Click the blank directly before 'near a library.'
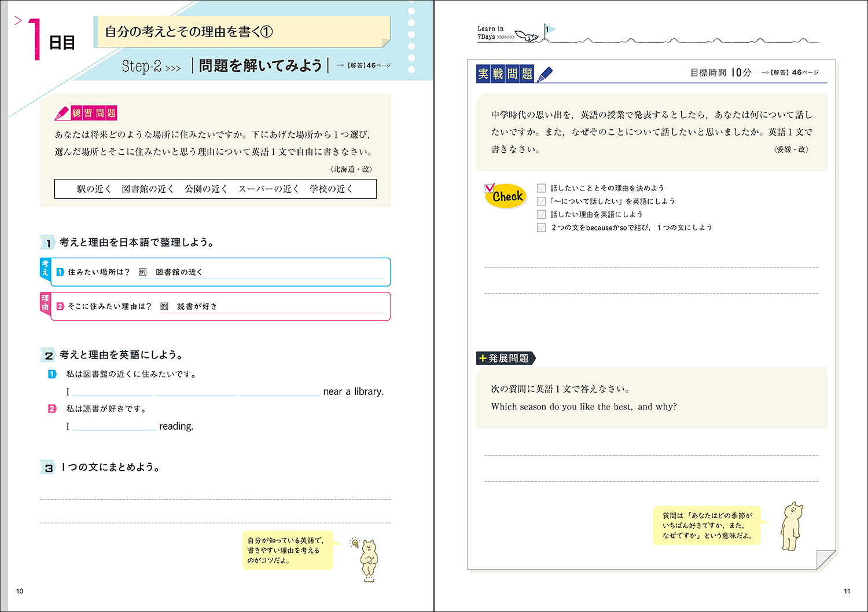Viewport: 868px width, 612px height. [x=280, y=391]
